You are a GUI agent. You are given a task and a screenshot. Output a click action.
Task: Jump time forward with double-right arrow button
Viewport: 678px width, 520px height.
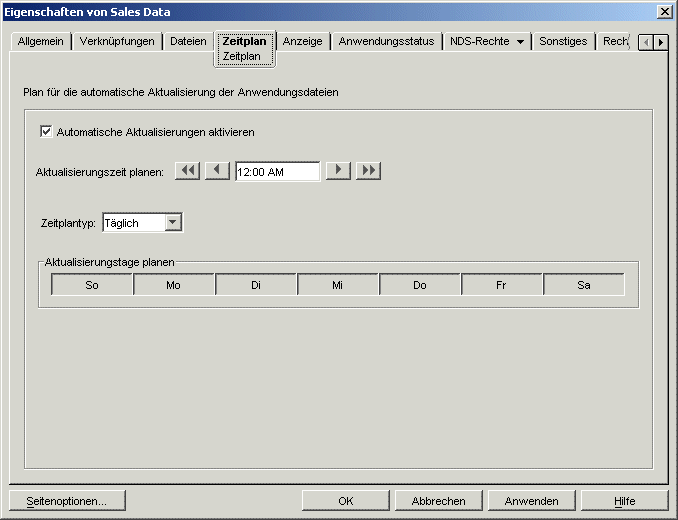point(368,171)
